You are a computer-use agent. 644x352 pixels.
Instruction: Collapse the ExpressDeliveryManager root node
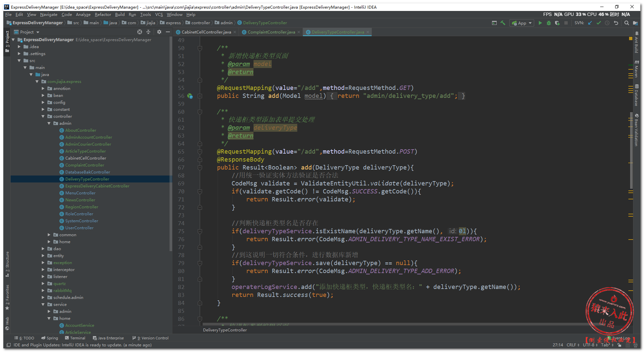click(x=14, y=40)
